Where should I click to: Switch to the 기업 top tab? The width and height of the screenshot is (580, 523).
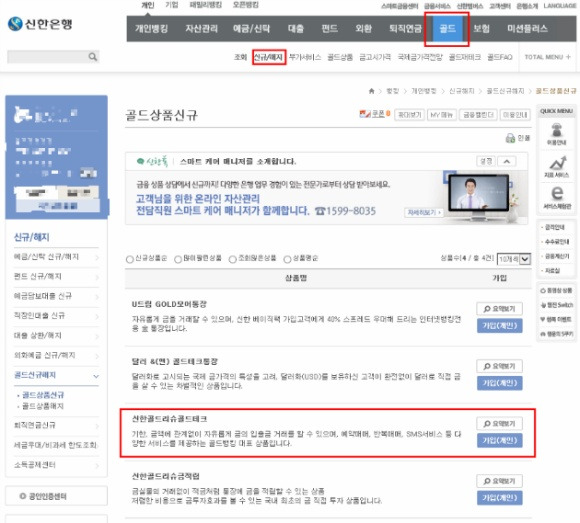click(172, 5)
